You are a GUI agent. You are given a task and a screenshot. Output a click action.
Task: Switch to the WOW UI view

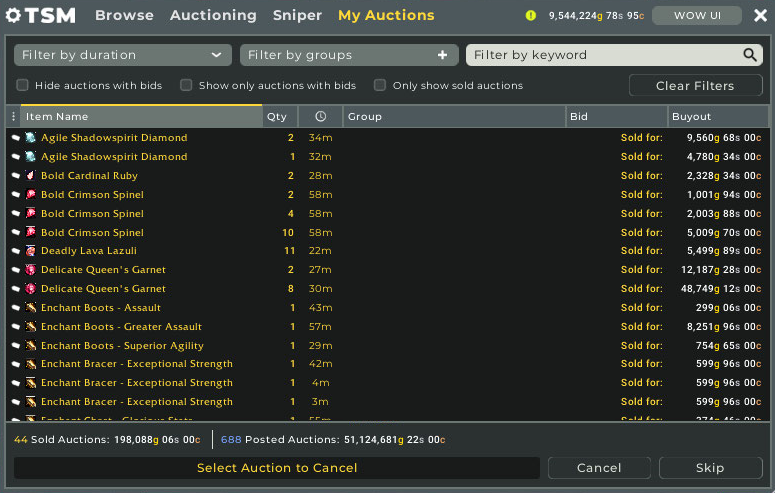[697, 15]
